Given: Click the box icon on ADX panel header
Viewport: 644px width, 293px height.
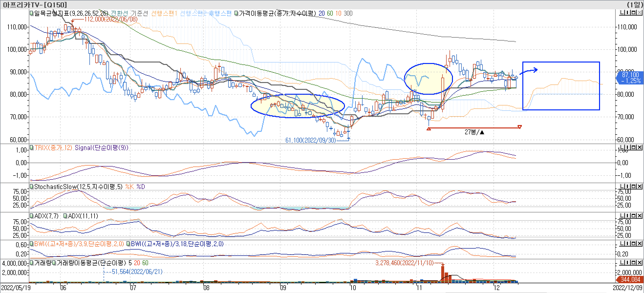Looking at the screenshot, I should (633, 215).
